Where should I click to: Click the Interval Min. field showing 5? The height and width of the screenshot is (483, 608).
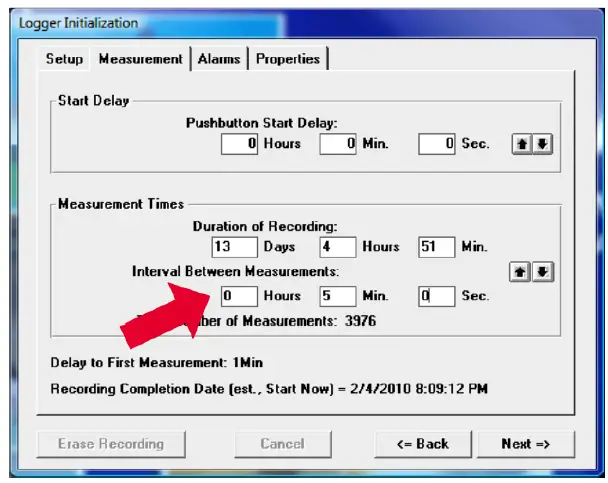tap(338, 296)
